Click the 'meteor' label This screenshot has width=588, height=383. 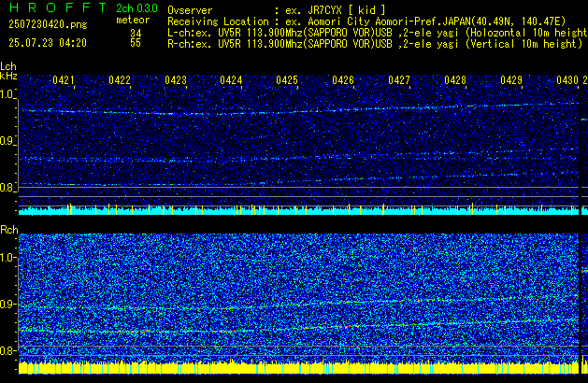tap(133, 20)
